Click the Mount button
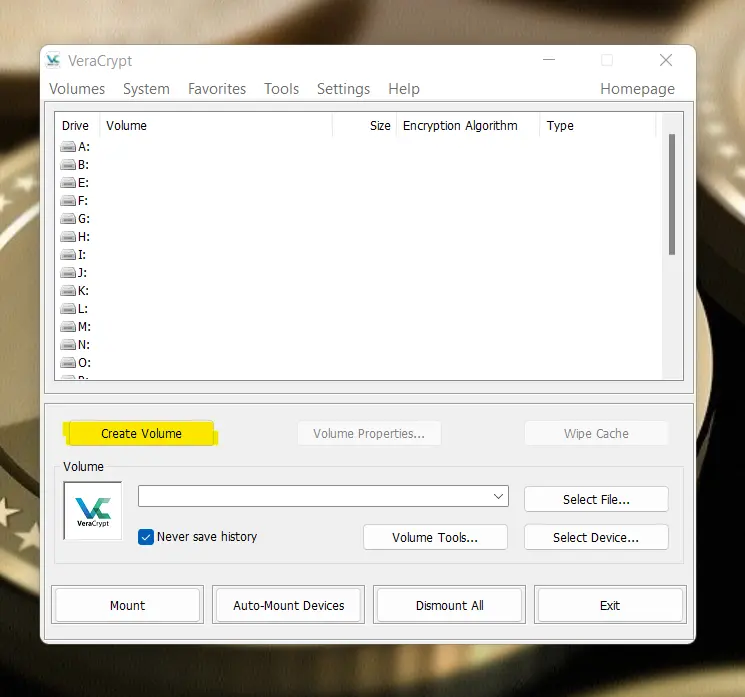745x697 pixels. [x=127, y=605]
